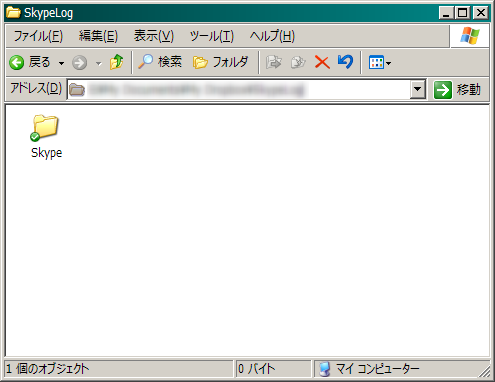Click the マイ コンピューター status bar icon
Viewport: 495px width, 382px height.
[324, 369]
